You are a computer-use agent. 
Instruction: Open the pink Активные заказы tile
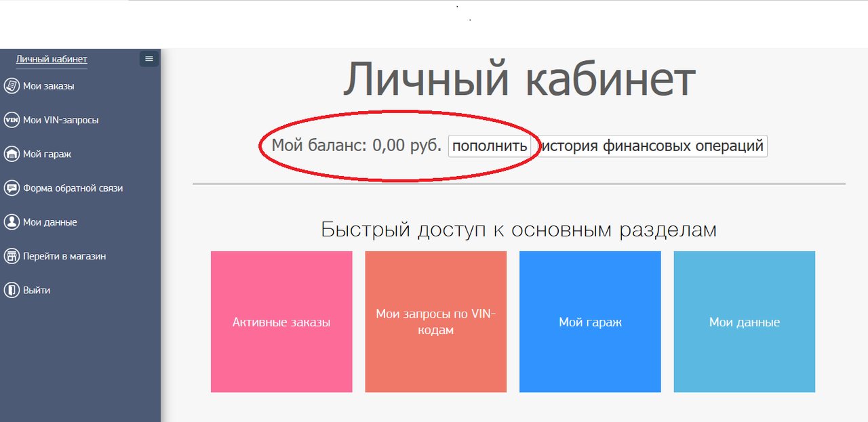point(281,322)
